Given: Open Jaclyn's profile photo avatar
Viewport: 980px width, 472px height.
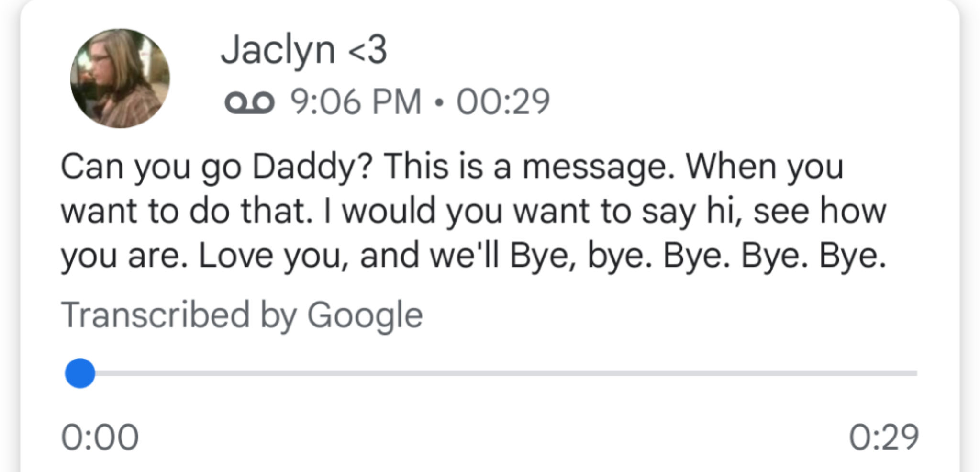Looking at the screenshot, I should click(x=120, y=78).
